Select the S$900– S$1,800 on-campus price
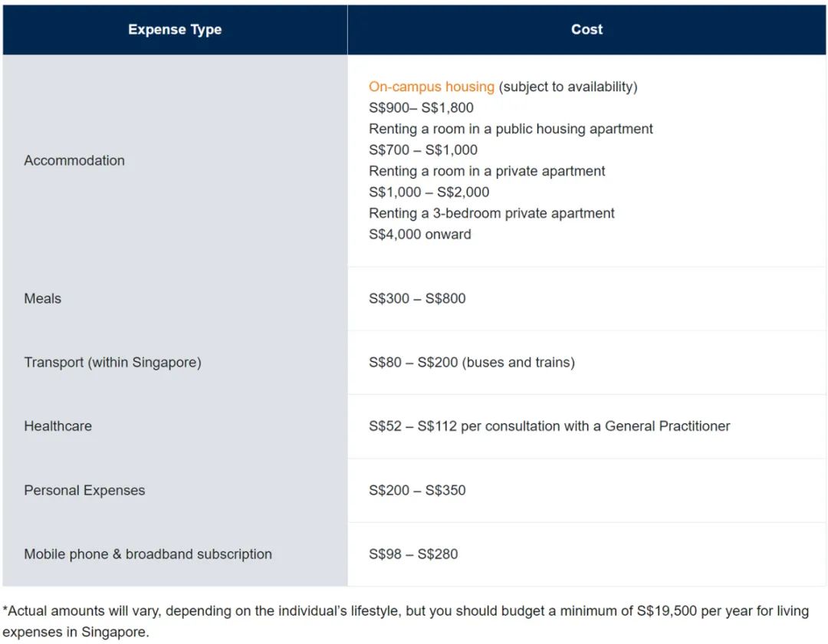The width and height of the screenshot is (828, 644). [421, 107]
